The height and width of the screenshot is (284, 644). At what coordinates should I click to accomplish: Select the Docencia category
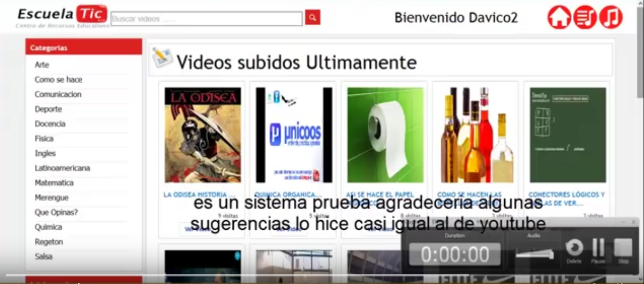[50, 124]
